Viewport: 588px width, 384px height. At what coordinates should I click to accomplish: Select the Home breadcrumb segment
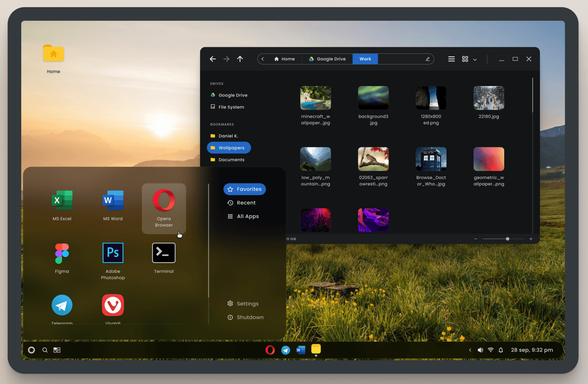click(x=285, y=59)
